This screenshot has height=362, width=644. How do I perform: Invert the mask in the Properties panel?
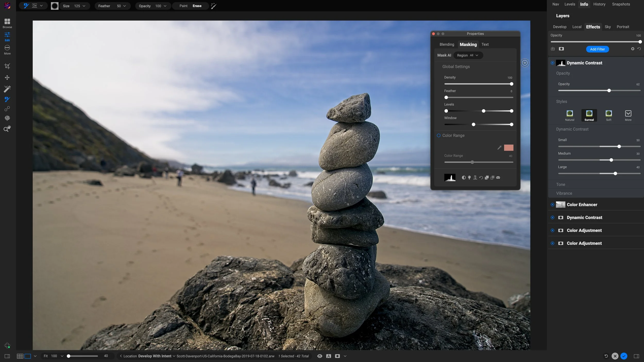464,177
